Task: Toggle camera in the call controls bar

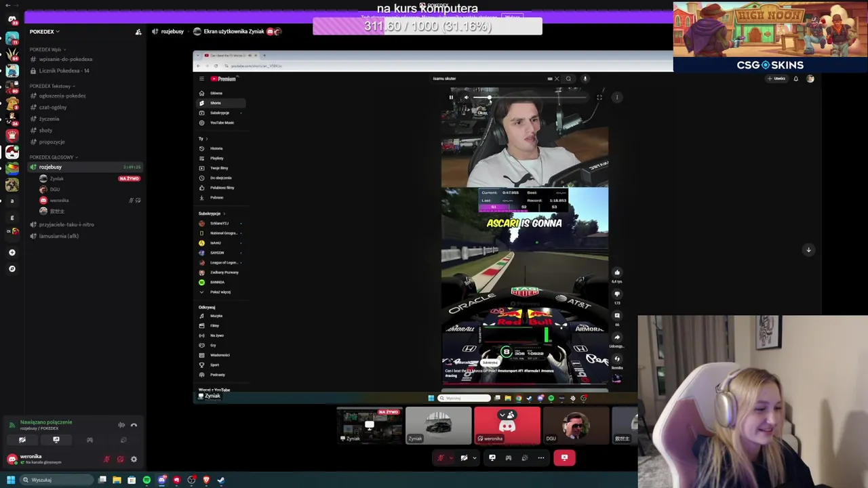Action: tap(464, 457)
